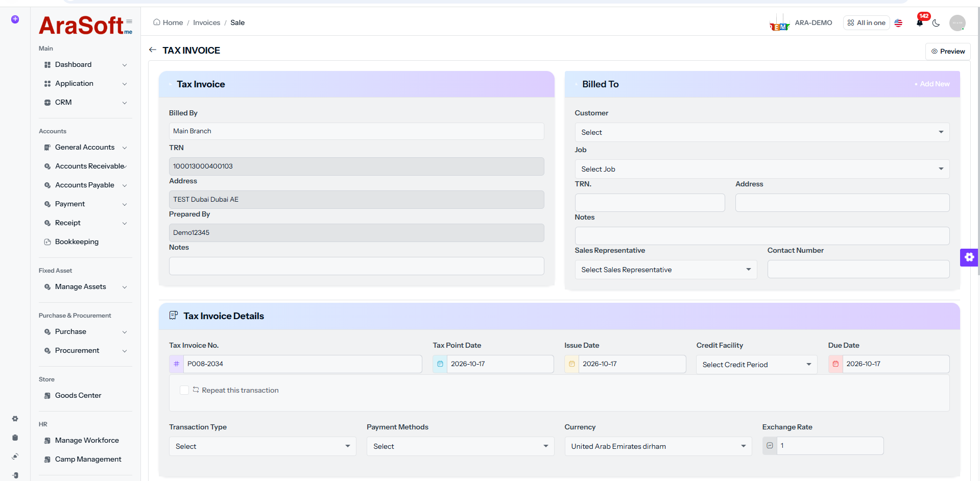Image resolution: width=980 pixels, height=481 pixels.
Task: Click the Due Date calendar icon
Action: pos(835,364)
